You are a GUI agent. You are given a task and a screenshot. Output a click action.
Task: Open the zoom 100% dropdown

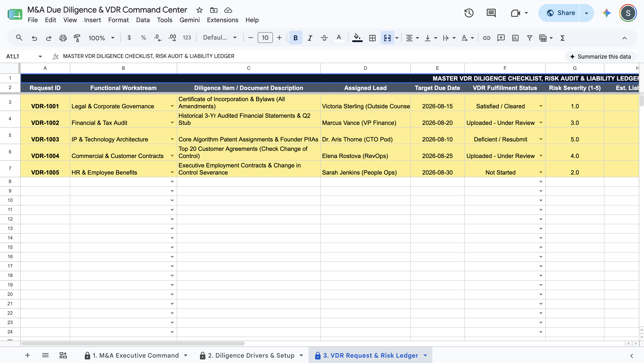pyautogui.click(x=101, y=38)
